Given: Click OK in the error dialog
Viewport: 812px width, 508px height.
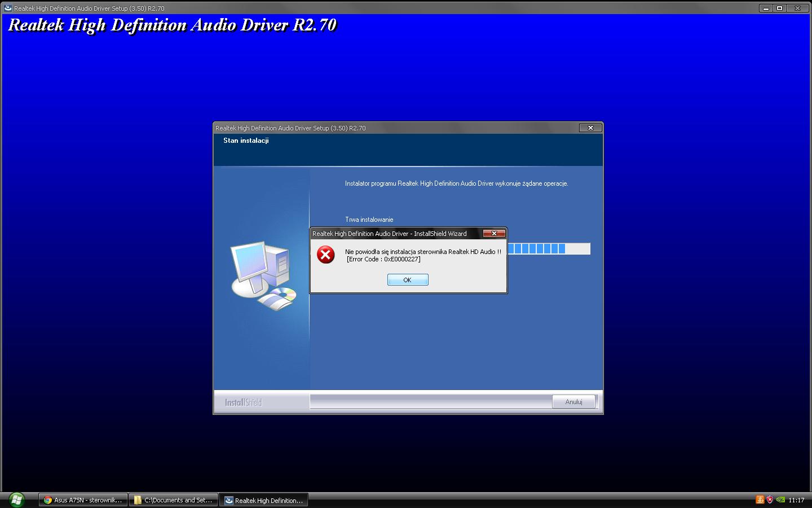Looking at the screenshot, I should [x=408, y=280].
